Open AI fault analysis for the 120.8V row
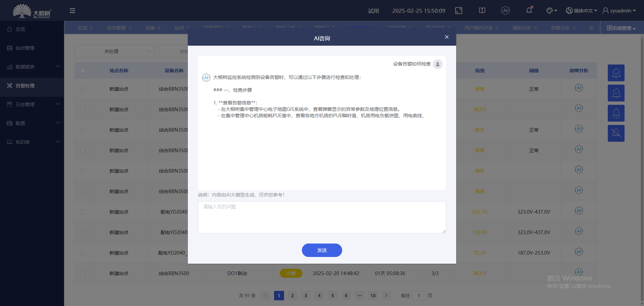This screenshot has width=644, height=306. tap(579, 231)
